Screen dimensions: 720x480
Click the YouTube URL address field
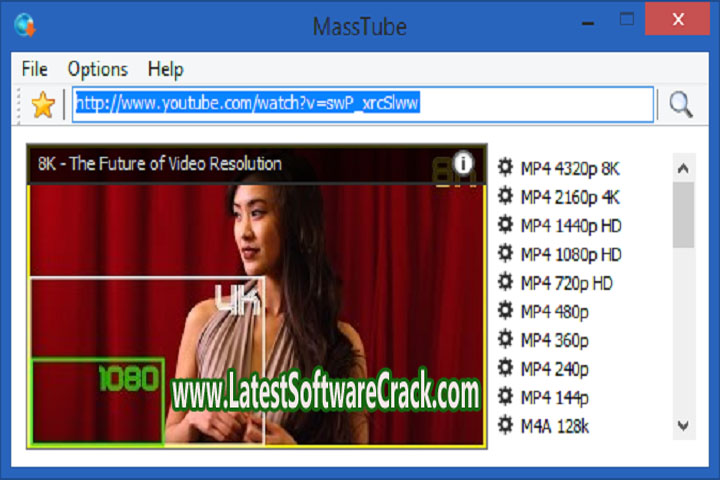(363, 105)
